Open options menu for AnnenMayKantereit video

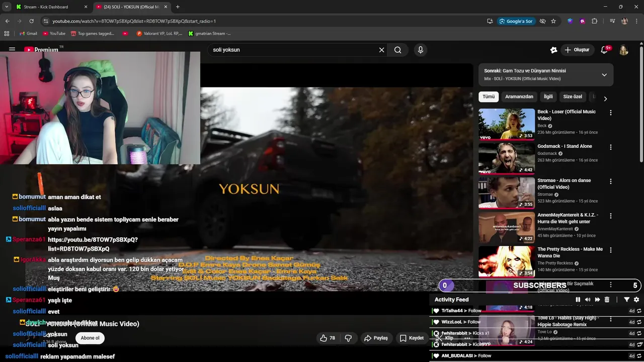click(611, 216)
